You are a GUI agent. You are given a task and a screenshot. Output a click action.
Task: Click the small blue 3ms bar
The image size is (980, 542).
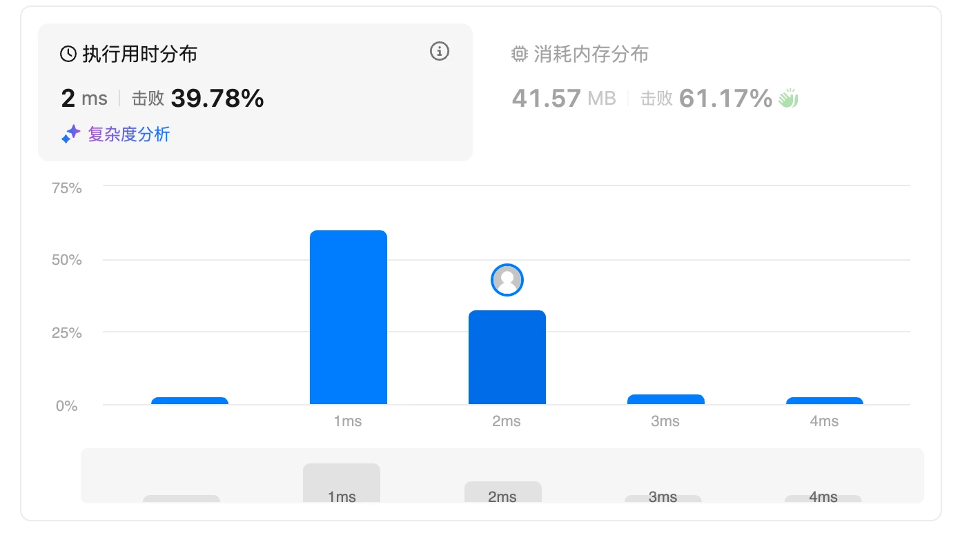666,399
